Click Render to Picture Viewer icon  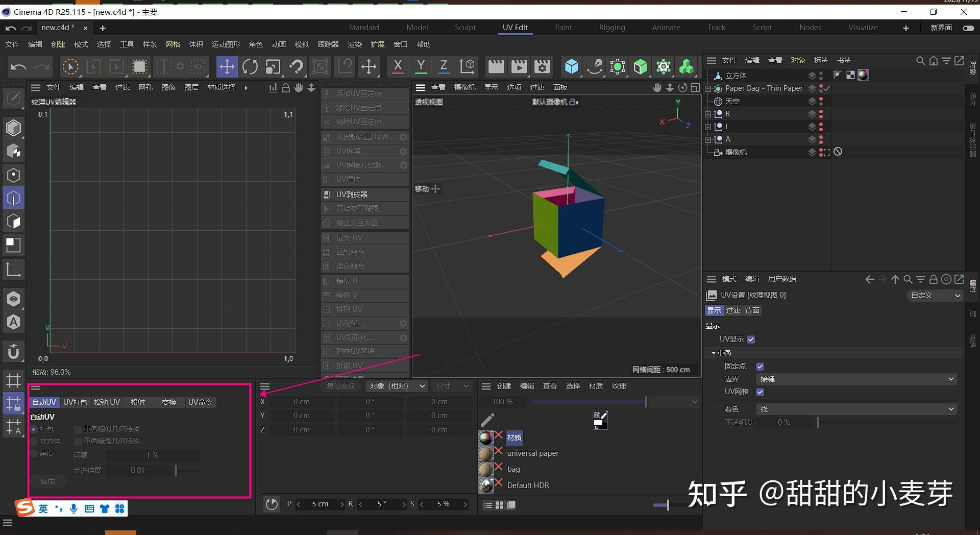tap(519, 66)
